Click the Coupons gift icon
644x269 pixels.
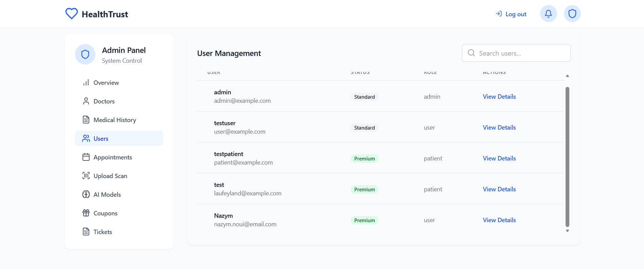pyautogui.click(x=86, y=213)
